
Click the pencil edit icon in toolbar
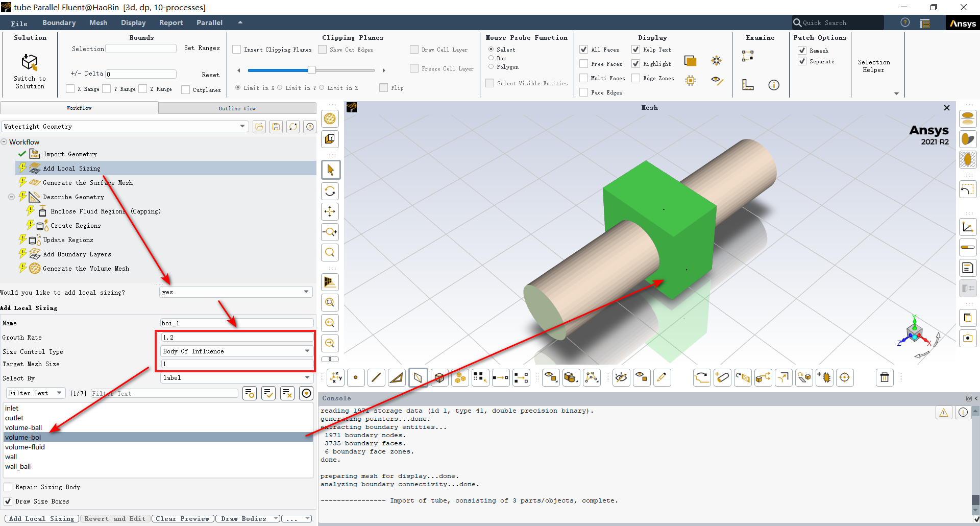click(x=662, y=377)
